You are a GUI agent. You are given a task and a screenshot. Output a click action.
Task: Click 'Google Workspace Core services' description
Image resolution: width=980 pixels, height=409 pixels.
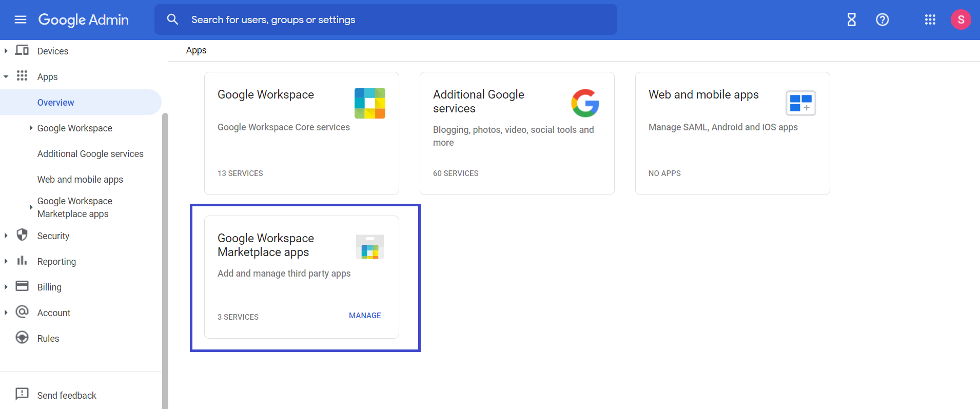[x=284, y=127]
